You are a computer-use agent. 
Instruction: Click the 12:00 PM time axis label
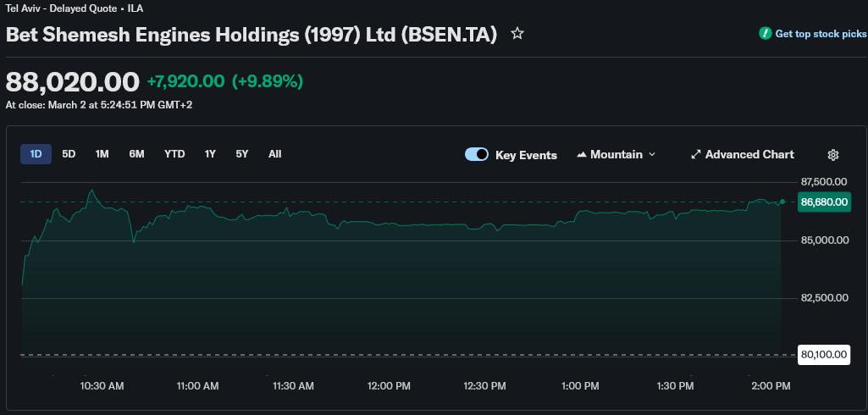point(390,385)
